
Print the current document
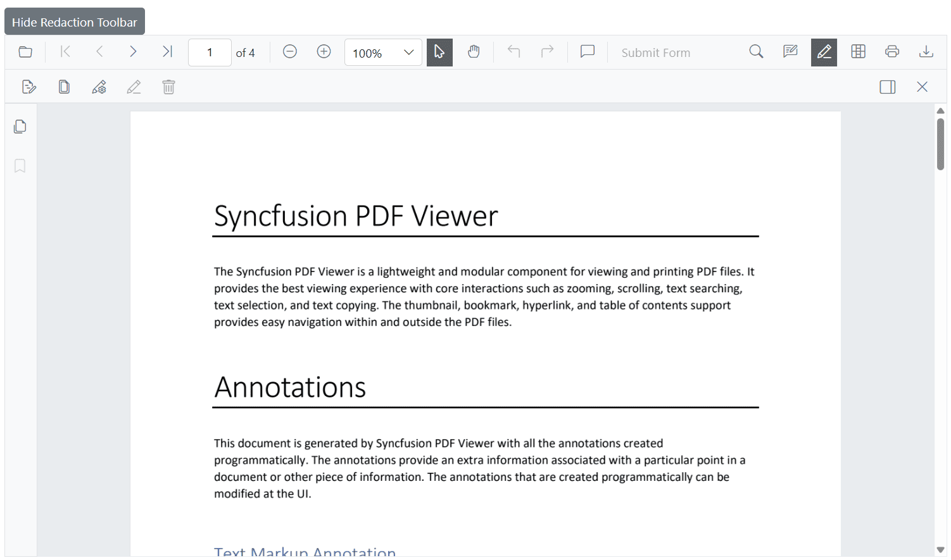(892, 52)
